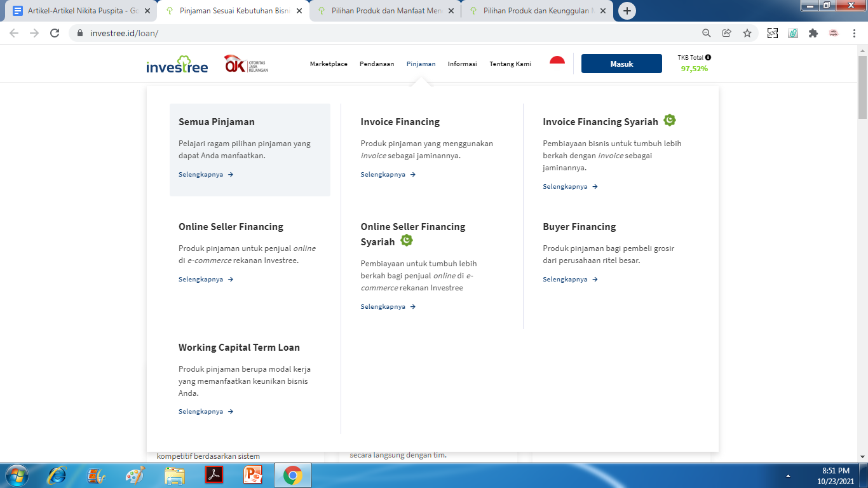
Task: Click the browser back arrow
Action: point(14,33)
